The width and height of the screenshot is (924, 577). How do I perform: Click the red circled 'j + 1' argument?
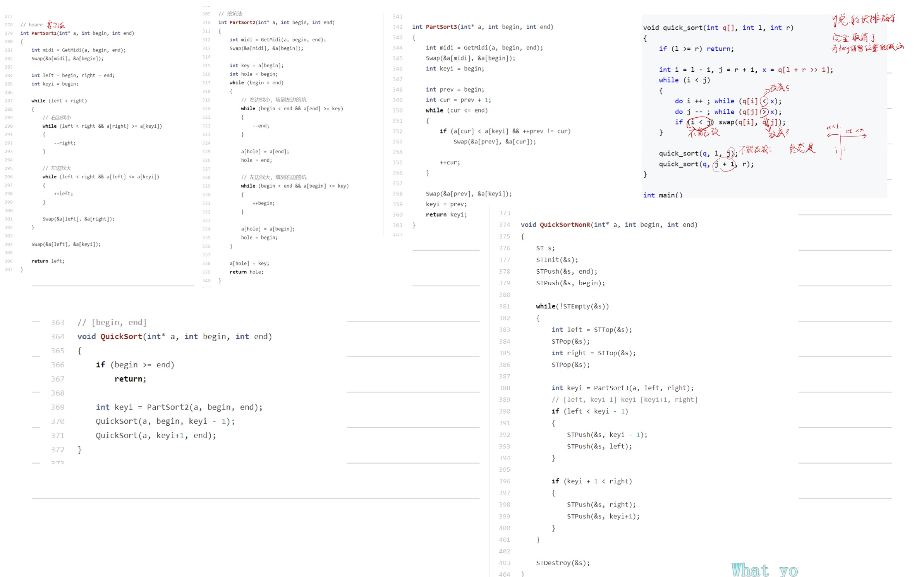(x=724, y=164)
